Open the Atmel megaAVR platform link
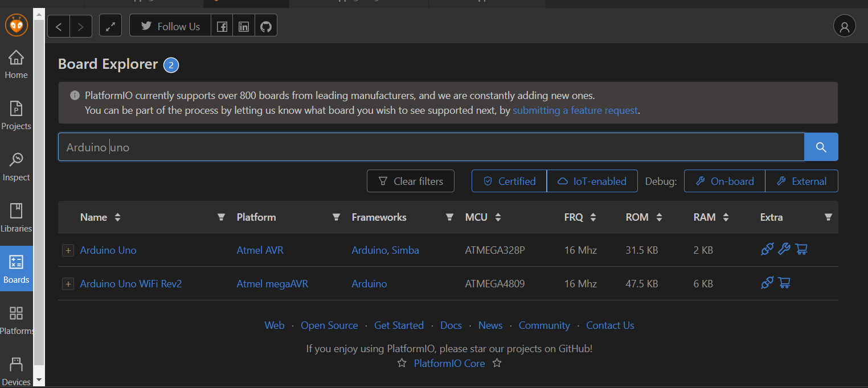 click(x=272, y=284)
